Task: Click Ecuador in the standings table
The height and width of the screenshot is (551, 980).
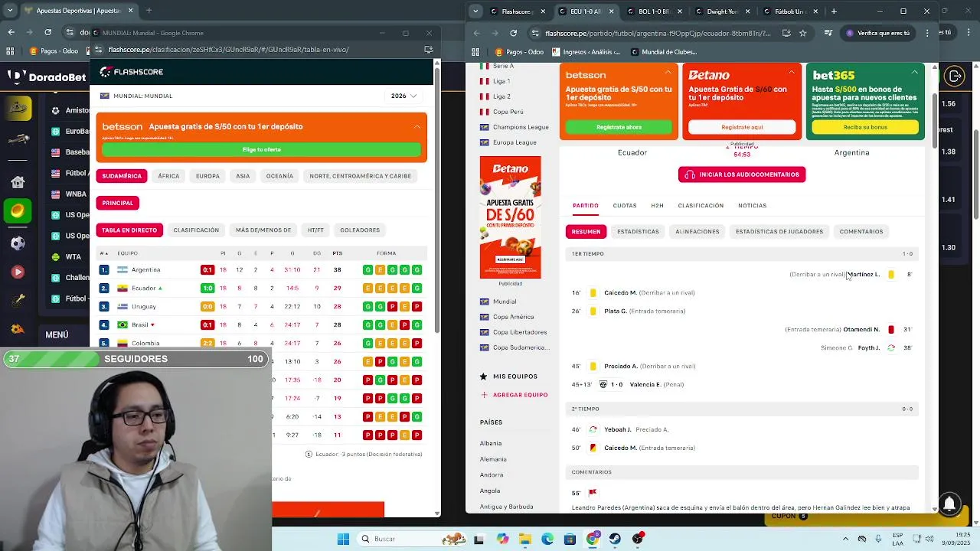Action: click(x=143, y=289)
